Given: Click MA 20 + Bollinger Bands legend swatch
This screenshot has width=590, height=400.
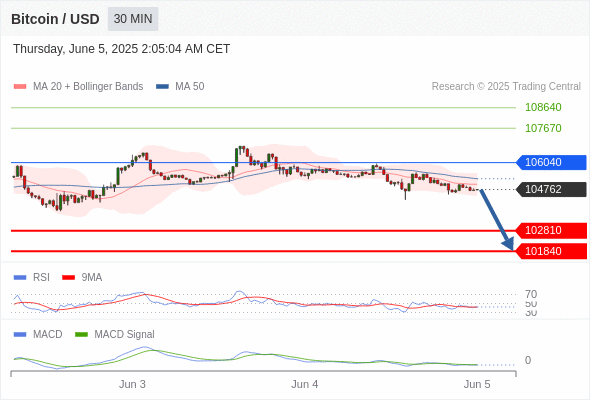Looking at the screenshot, I should 20,87.
